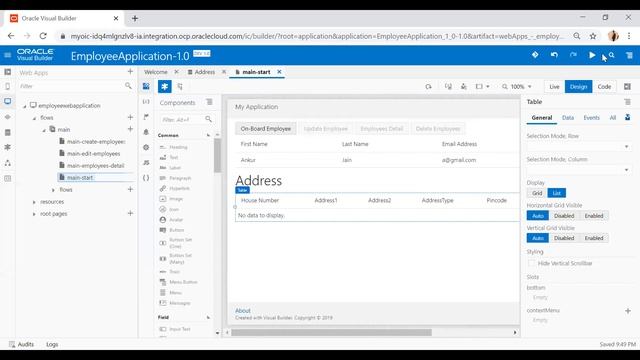Click On-Board Employee button

[266, 129]
